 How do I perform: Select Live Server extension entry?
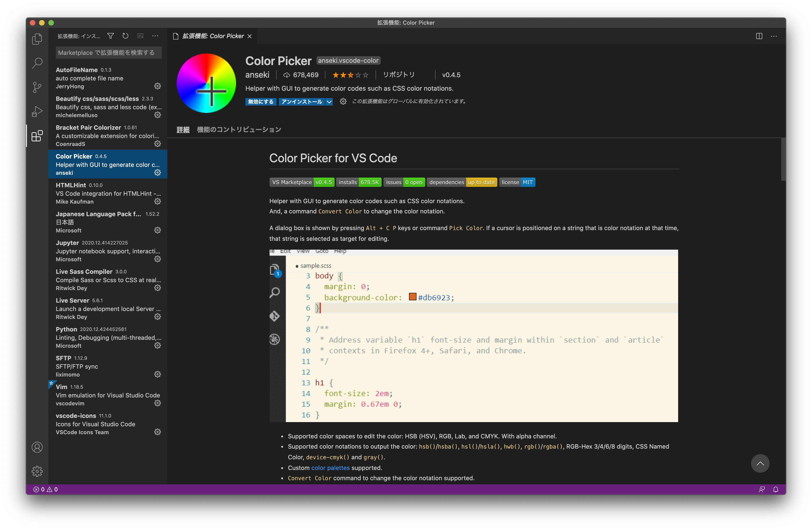coord(108,308)
